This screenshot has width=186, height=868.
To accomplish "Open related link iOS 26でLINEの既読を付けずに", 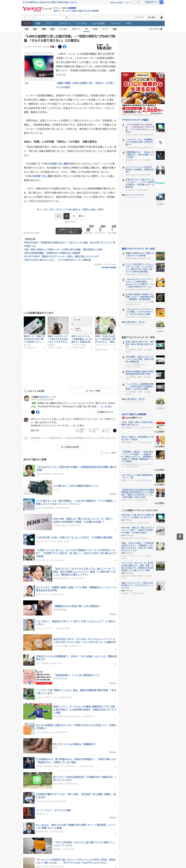I will coord(61,256).
